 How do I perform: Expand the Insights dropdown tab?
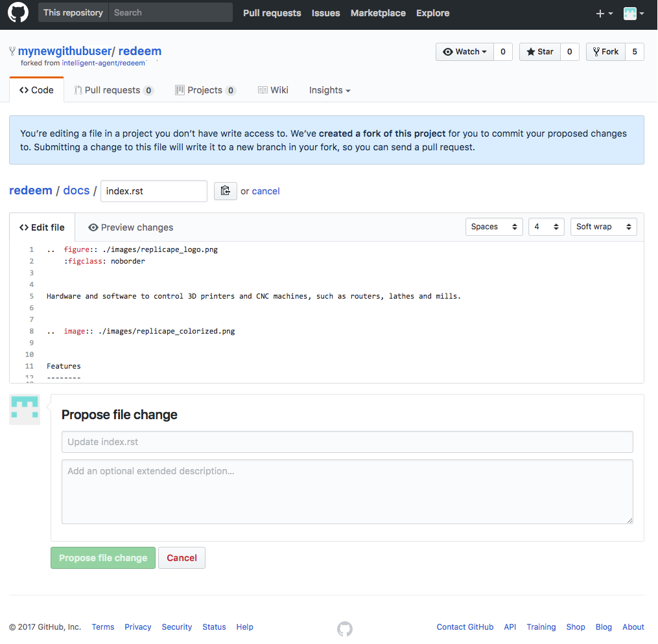[330, 90]
